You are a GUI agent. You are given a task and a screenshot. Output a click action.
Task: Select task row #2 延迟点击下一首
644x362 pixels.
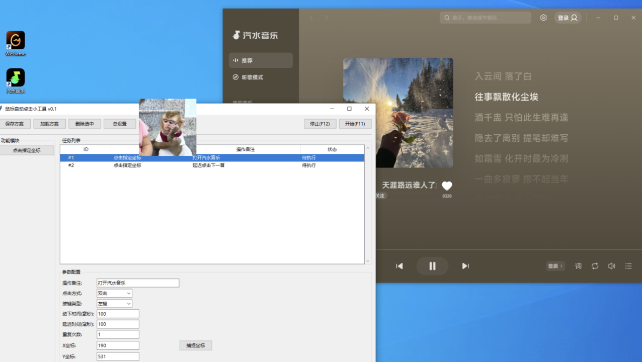pos(212,165)
